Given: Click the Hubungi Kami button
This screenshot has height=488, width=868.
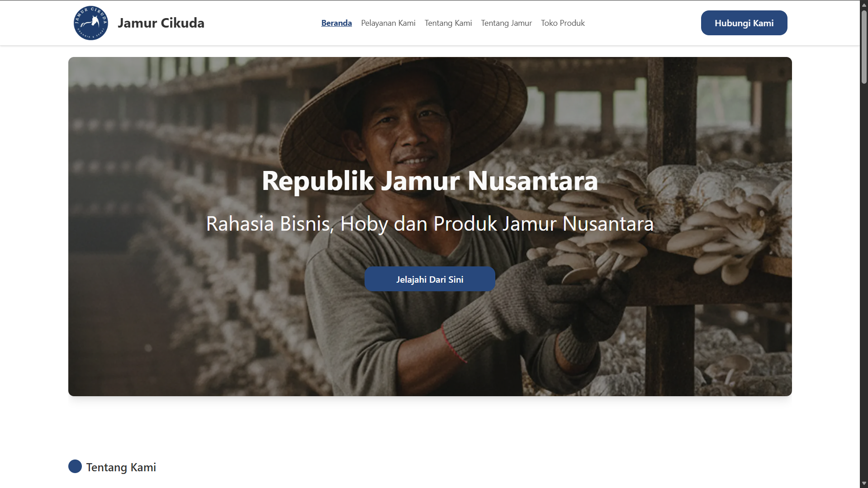Looking at the screenshot, I should click(744, 23).
